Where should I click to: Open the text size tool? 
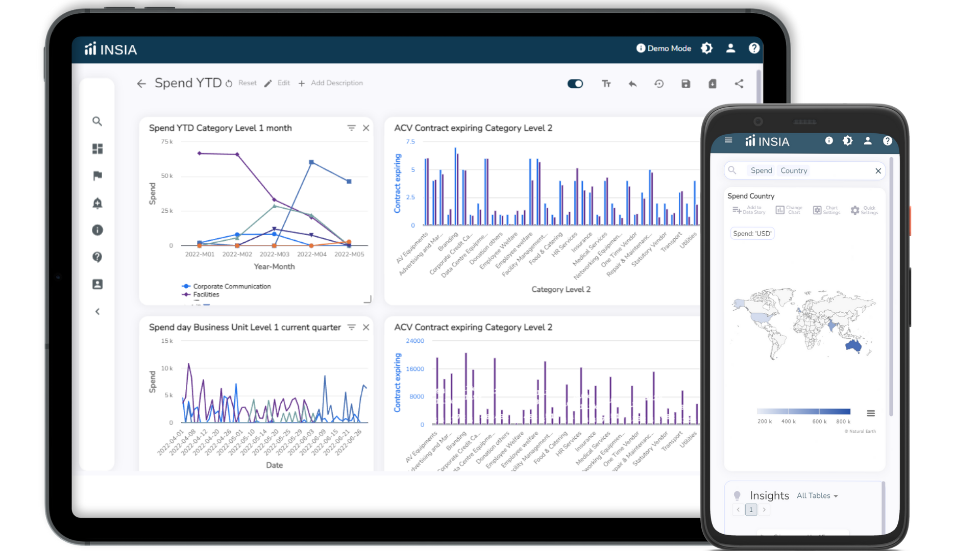click(x=606, y=84)
